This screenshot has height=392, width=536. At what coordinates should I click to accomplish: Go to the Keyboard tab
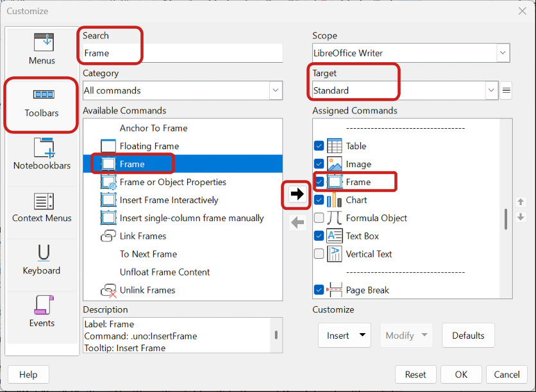click(42, 259)
